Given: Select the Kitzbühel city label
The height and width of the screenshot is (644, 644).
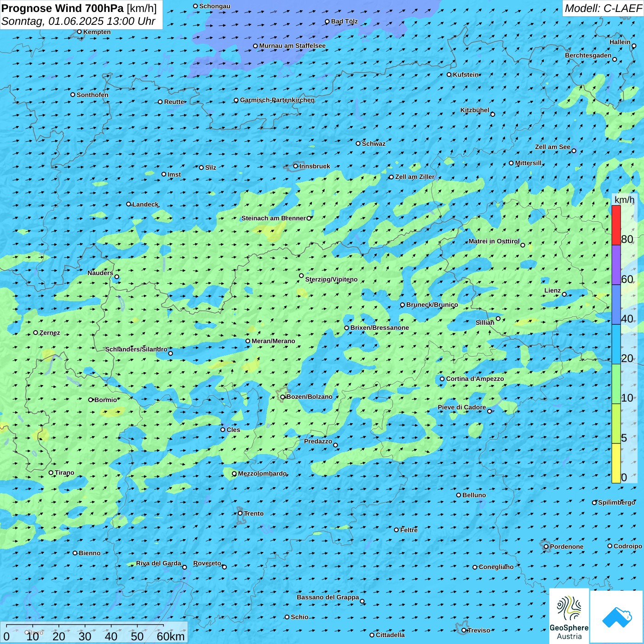Looking at the screenshot, I should (475, 110).
